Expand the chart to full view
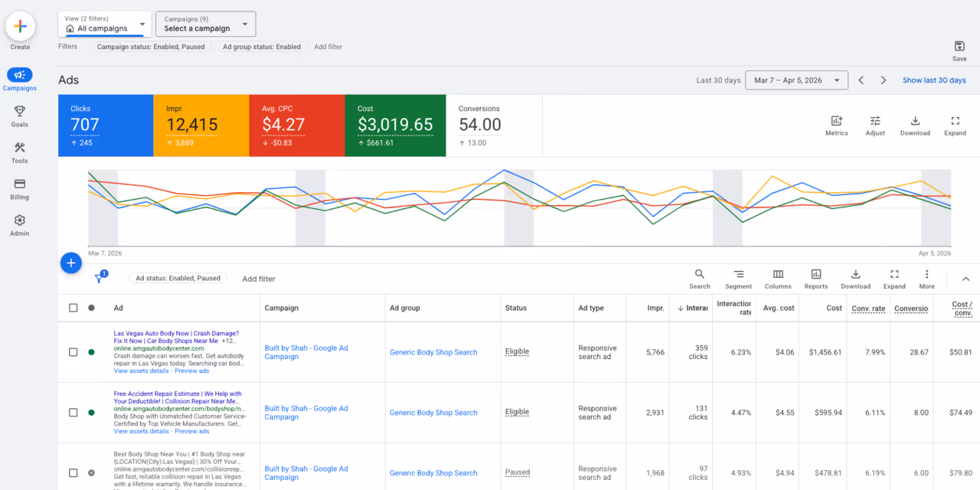 (x=955, y=126)
